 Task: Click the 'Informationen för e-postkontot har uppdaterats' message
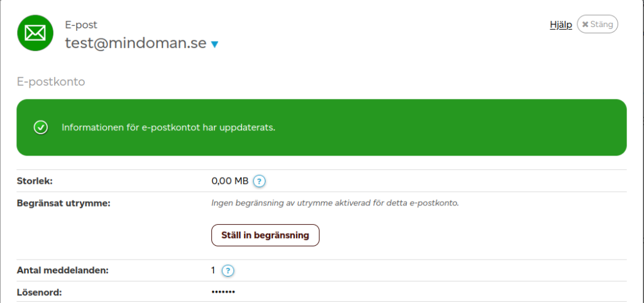tap(169, 127)
